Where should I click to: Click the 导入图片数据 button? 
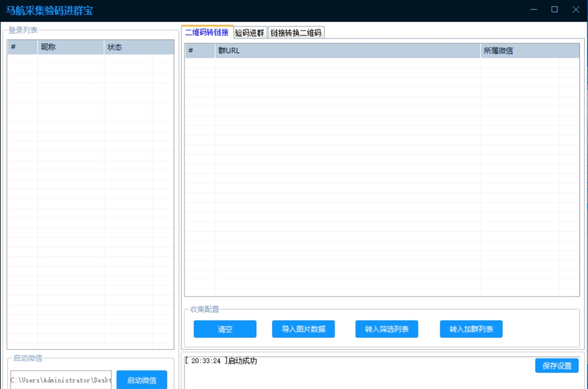coord(303,329)
